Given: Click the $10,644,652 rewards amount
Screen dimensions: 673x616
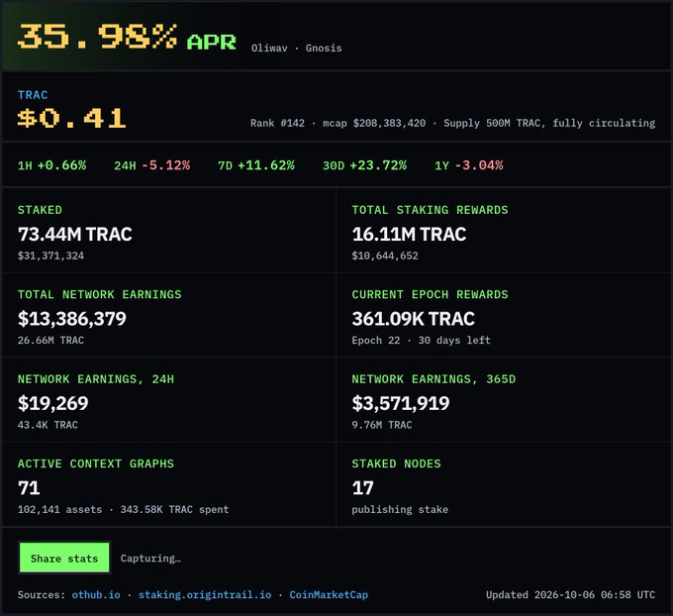Looking at the screenshot, I should tap(385, 256).
